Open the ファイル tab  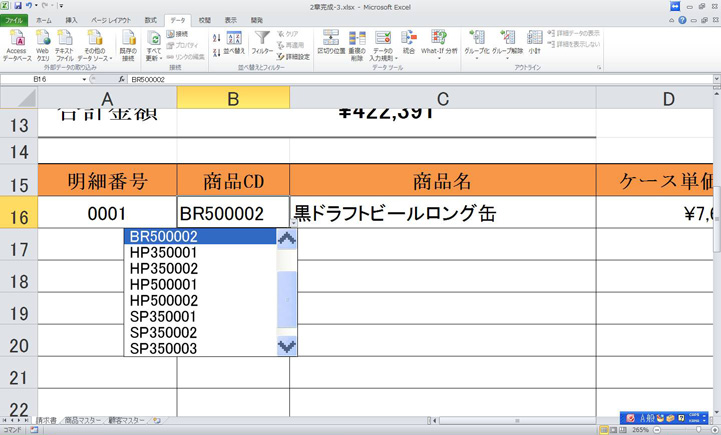click(x=14, y=20)
